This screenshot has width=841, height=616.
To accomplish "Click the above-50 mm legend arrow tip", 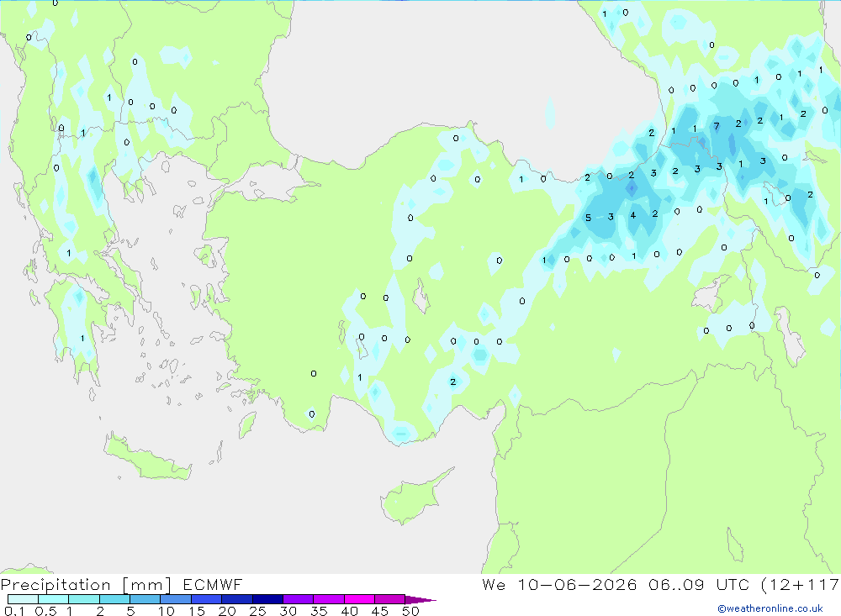I will point(421,599).
